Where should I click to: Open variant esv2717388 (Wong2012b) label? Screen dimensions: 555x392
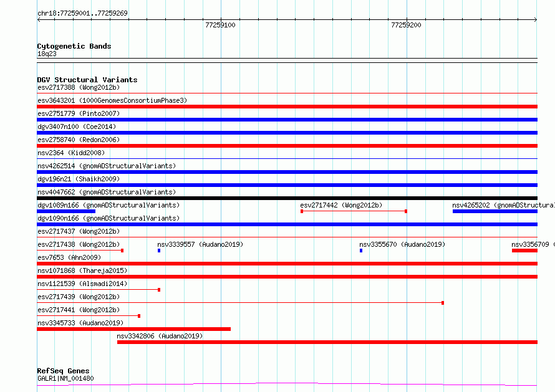[x=79, y=87]
